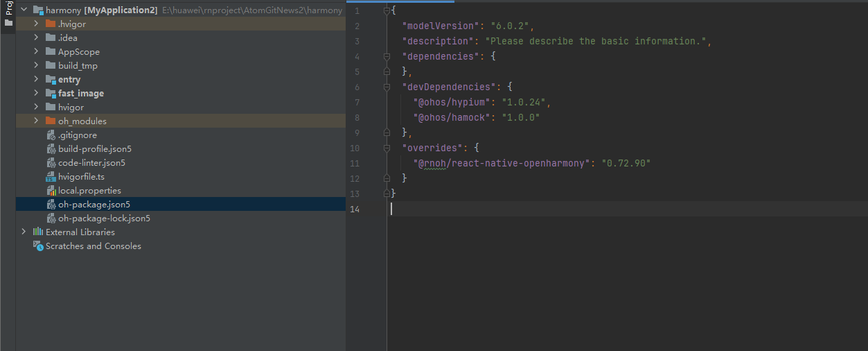Select build-profile.json5 in the tree
Screen dimensions: 868x351
pyautogui.click(x=95, y=149)
